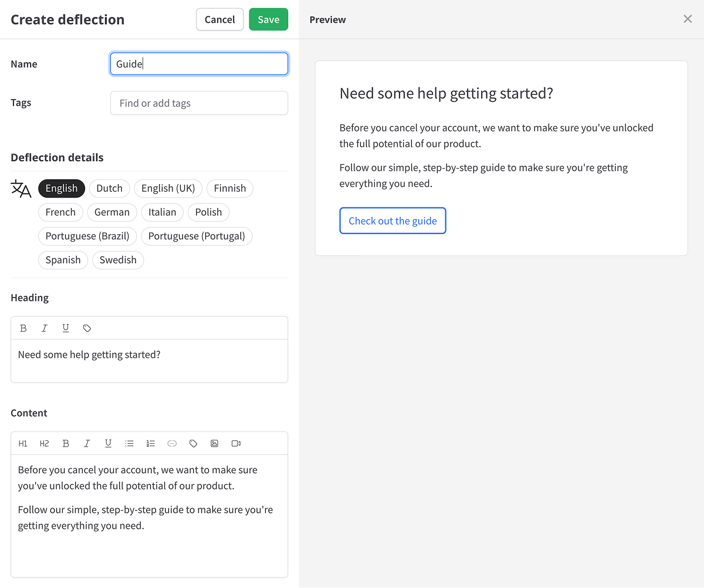The width and height of the screenshot is (704, 588).
Task: Toggle italic in the Heading toolbar
Action: (x=45, y=328)
